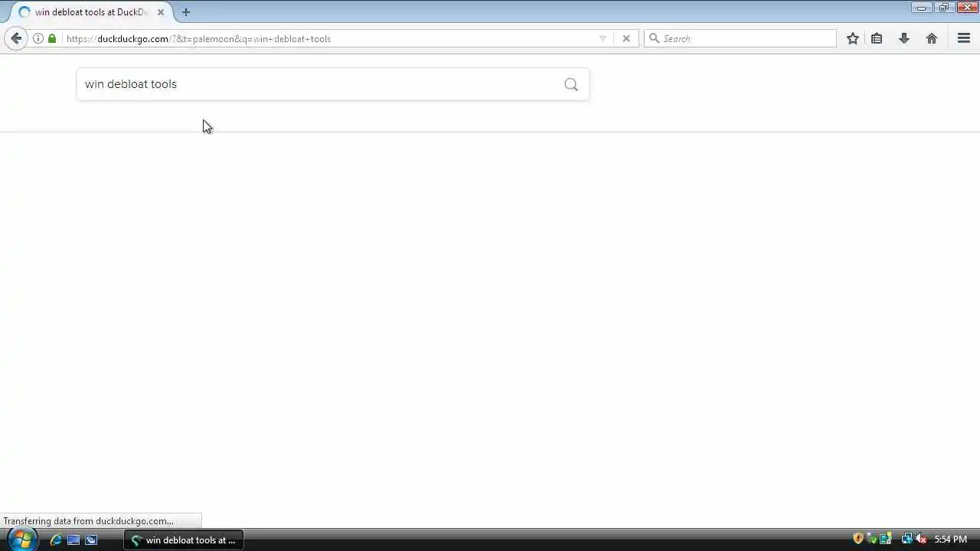
Task: Click the magnifier in browser search box
Action: coord(654,38)
